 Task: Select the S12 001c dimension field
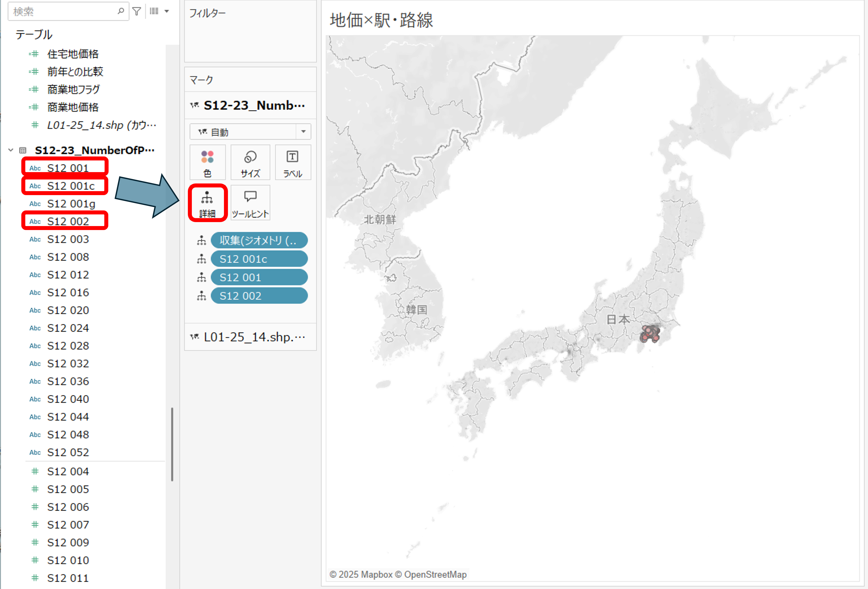point(71,186)
